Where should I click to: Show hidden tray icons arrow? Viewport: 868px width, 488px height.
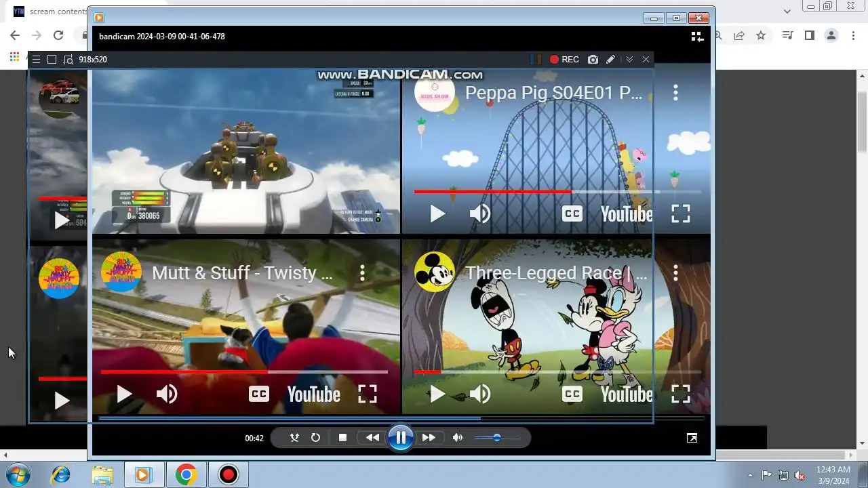[x=750, y=475]
